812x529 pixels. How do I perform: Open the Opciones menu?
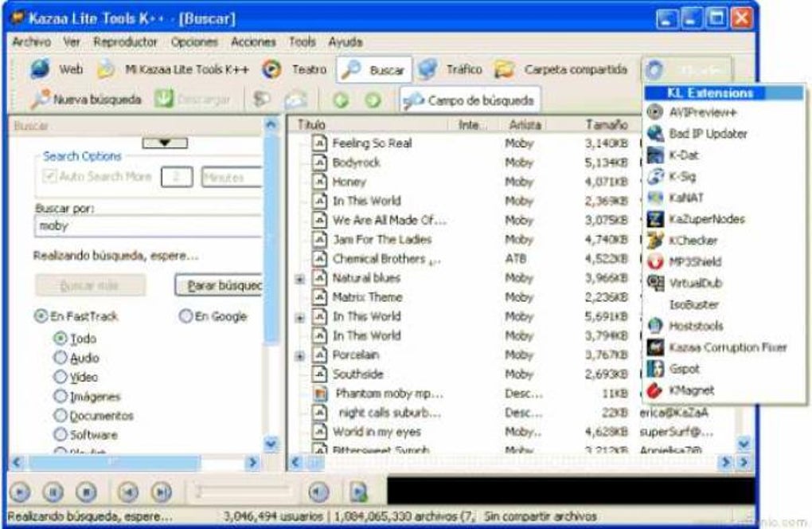click(x=194, y=42)
